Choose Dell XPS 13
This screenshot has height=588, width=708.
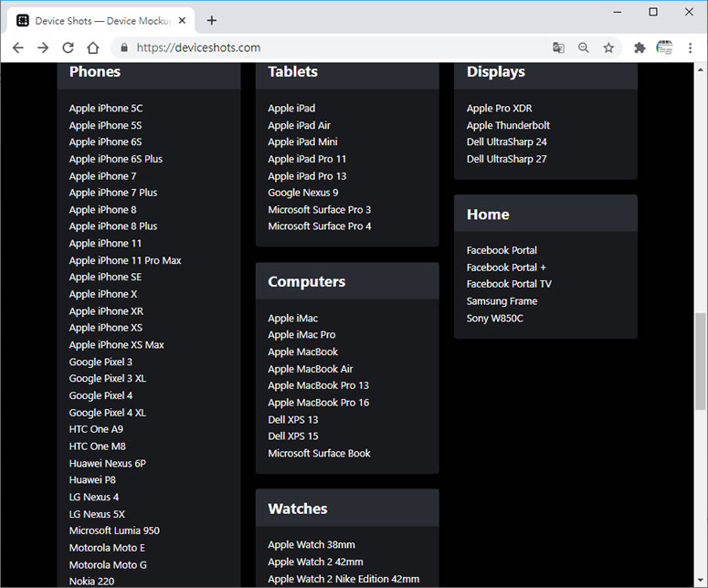[x=293, y=420]
